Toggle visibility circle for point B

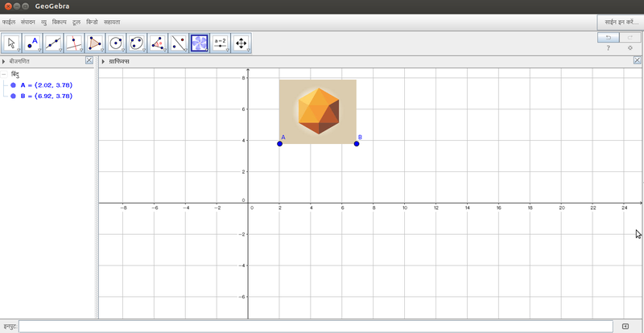(13, 96)
